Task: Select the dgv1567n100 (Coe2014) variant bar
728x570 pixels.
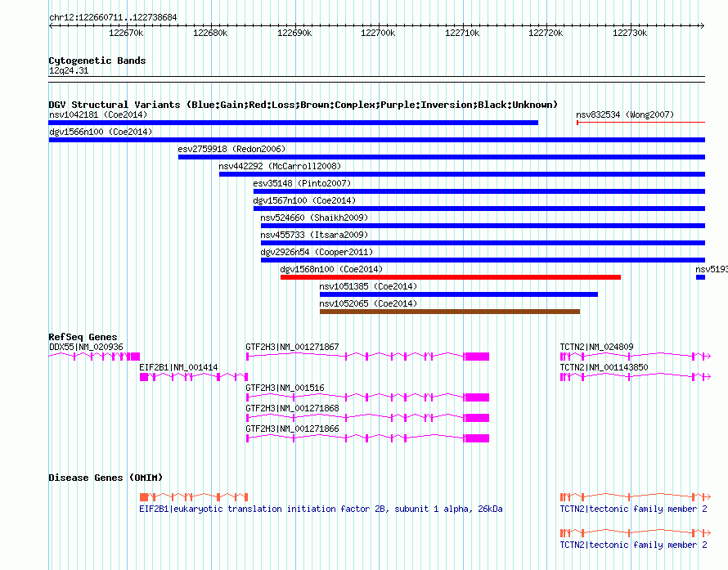Action: [x=479, y=209]
